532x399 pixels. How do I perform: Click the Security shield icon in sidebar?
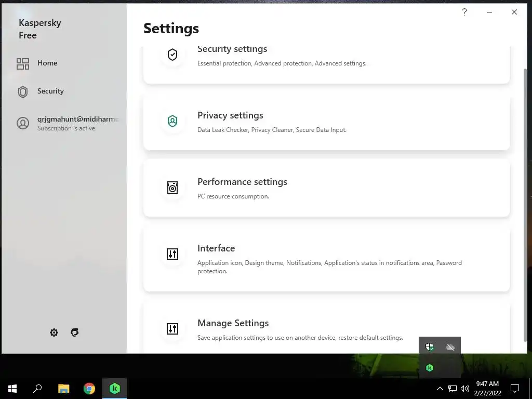click(x=23, y=91)
